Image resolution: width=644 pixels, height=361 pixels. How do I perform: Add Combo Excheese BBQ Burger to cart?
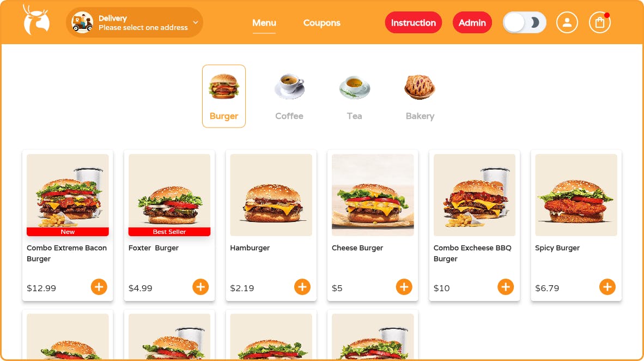tap(506, 287)
